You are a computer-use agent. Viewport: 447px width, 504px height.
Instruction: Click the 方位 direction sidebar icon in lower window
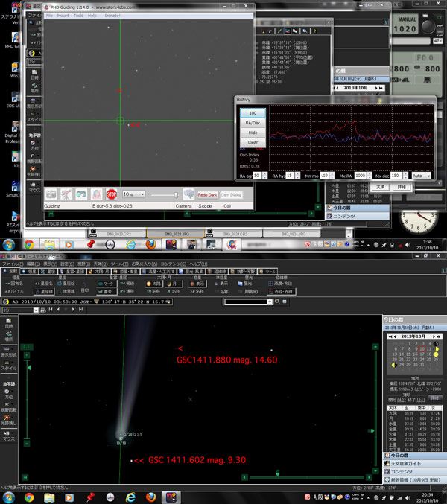point(7,394)
